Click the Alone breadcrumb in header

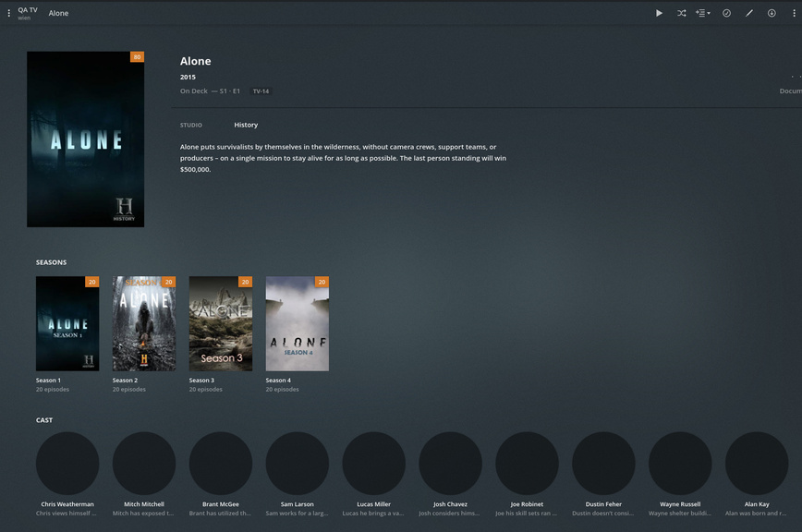tap(58, 13)
